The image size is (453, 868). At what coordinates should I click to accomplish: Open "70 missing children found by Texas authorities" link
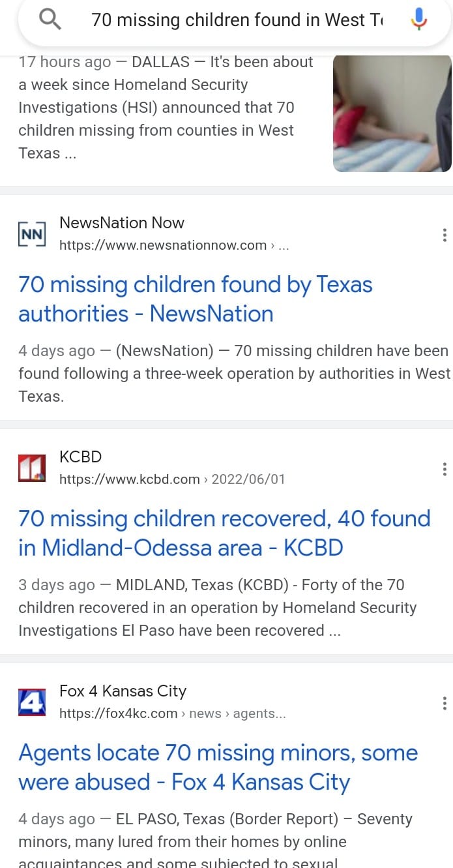click(195, 299)
